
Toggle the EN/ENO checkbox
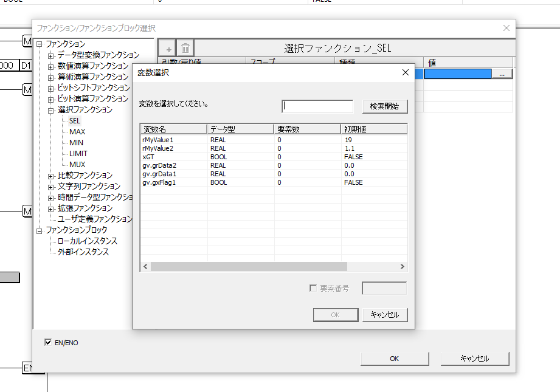(x=49, y=343)
